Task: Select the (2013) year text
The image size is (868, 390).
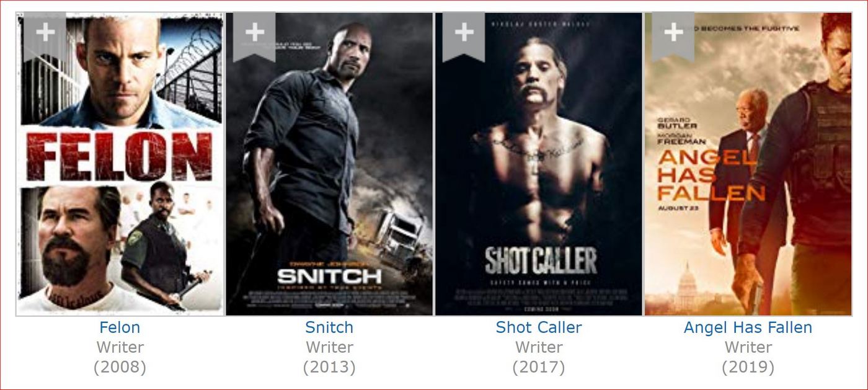Action: click(x=329, y=367)
